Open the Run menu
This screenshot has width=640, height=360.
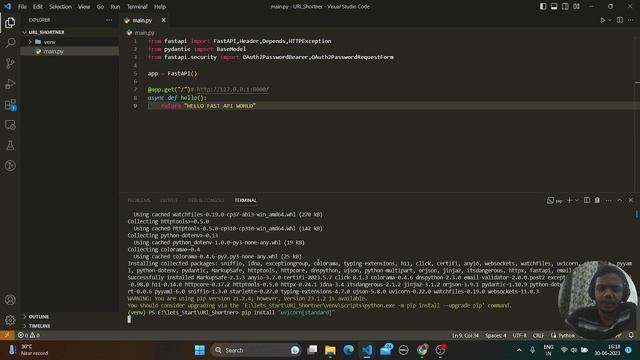(x=115, y=7)
